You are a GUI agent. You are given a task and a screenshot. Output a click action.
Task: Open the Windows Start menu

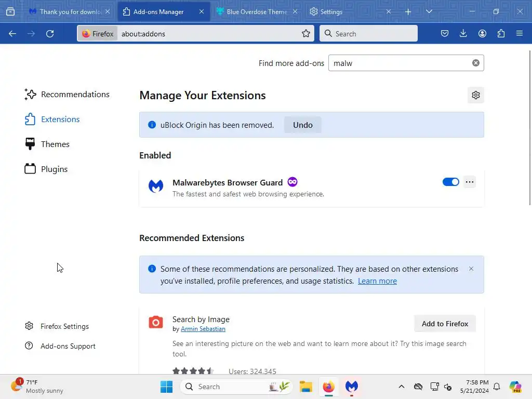click(166, 387)
